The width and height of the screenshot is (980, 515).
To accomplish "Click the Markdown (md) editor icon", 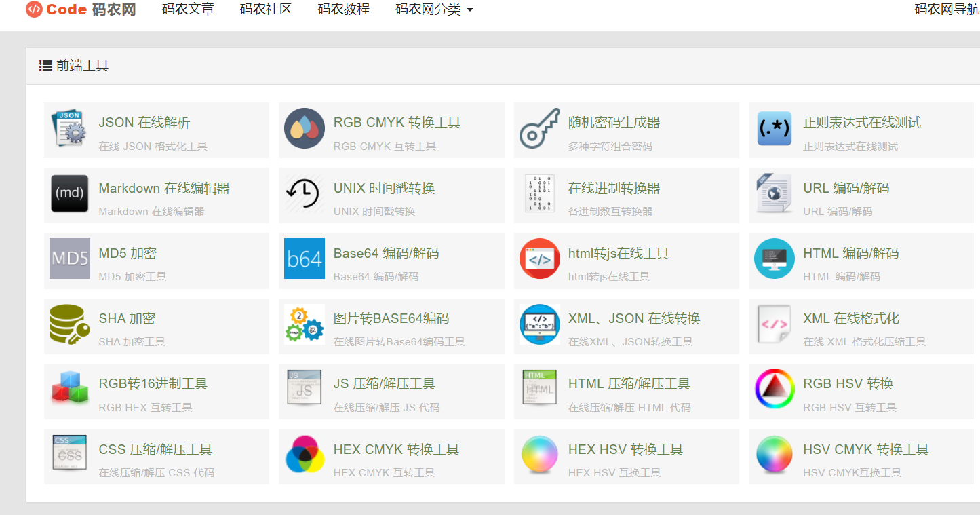I will coord(69,195).
